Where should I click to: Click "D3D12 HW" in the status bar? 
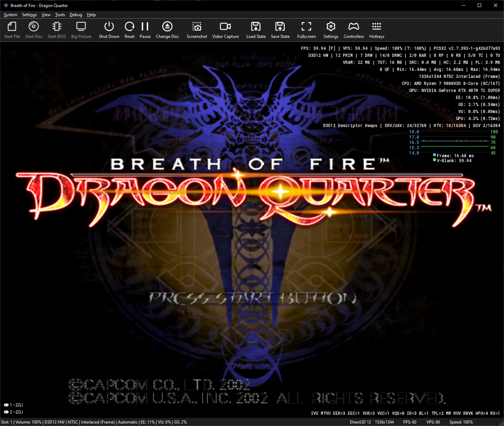click(54, 422)
